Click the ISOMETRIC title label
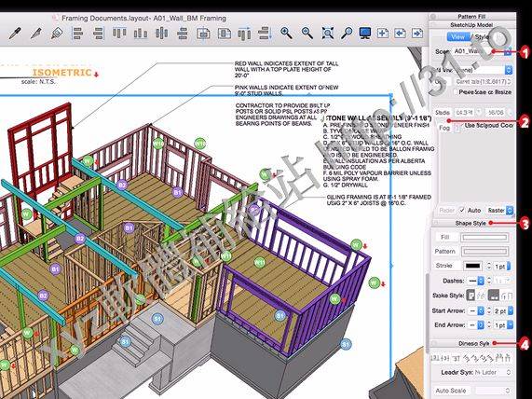The height and width of the screenshot is (399, 532). pos(62,73)
